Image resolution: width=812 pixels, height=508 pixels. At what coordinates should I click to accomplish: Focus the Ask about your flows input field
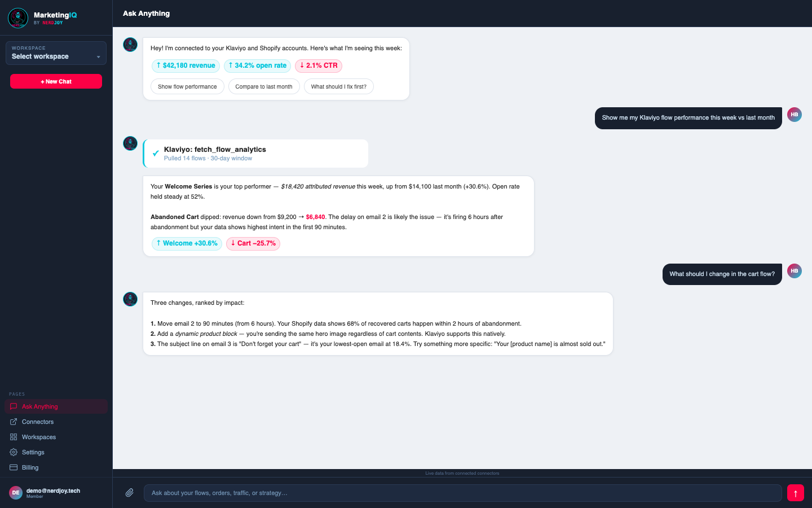pyautogui.click(x=463, y=493)
